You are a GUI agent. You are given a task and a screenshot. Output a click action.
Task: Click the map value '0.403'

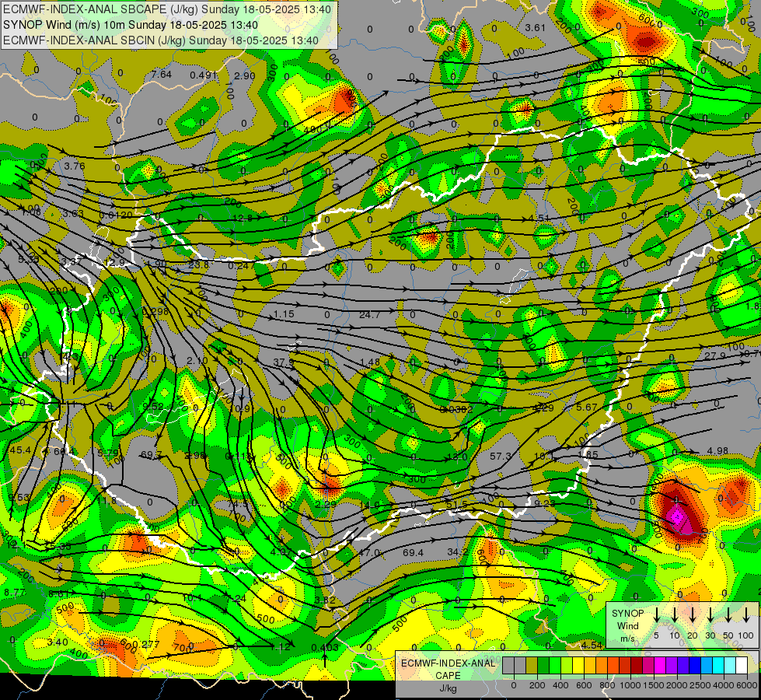pyautogui.click(x=325, y=648)
